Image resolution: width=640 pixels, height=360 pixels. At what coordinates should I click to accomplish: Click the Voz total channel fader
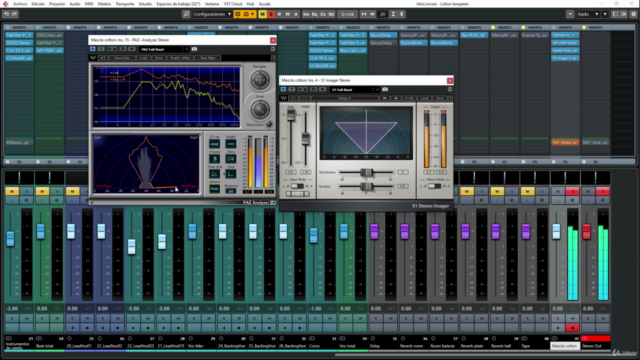[x=344, y=231]
